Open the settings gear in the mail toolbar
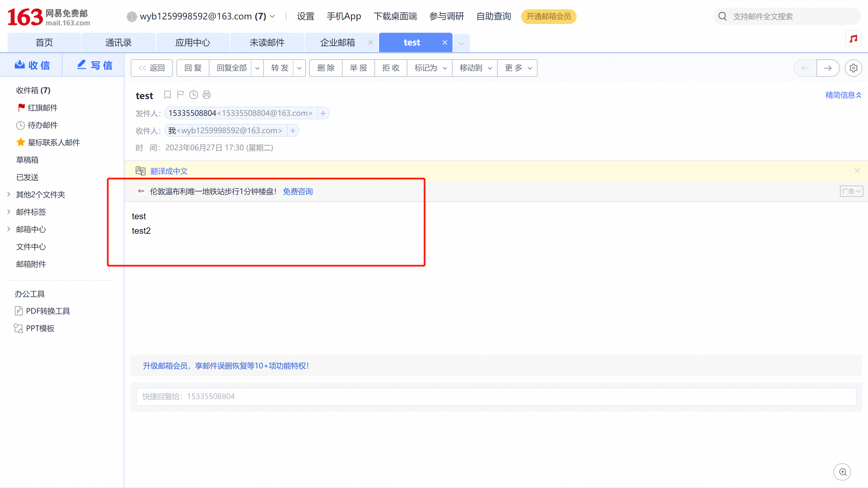 coord(853,68)
